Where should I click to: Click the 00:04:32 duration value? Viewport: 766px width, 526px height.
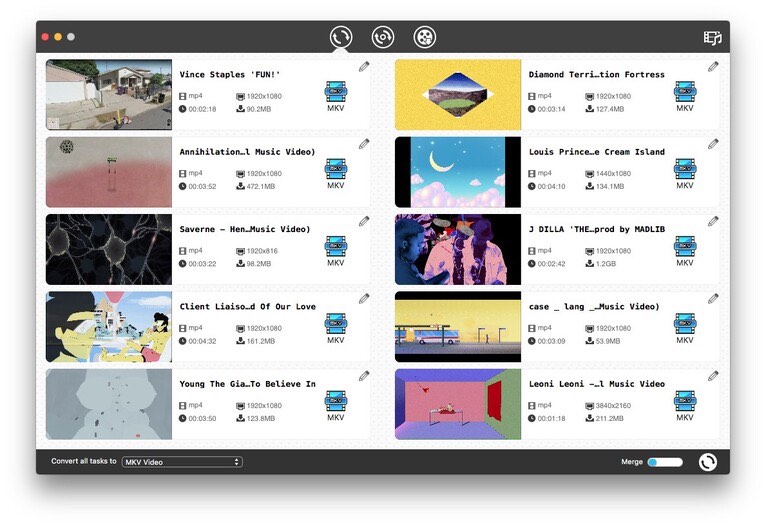[x=202, y=341]
